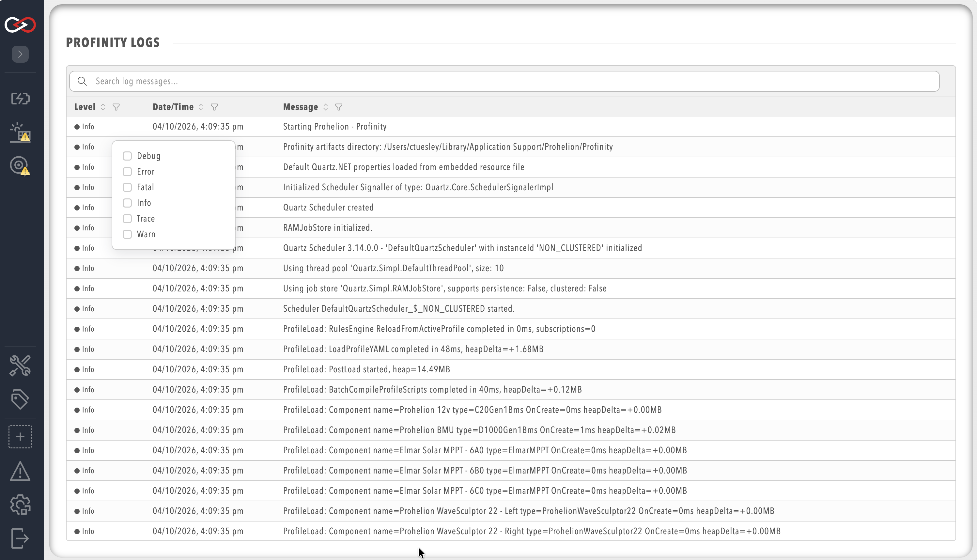Click the Search log messages field
This screenshot has width=977, height=560.
tap(504, 81)
